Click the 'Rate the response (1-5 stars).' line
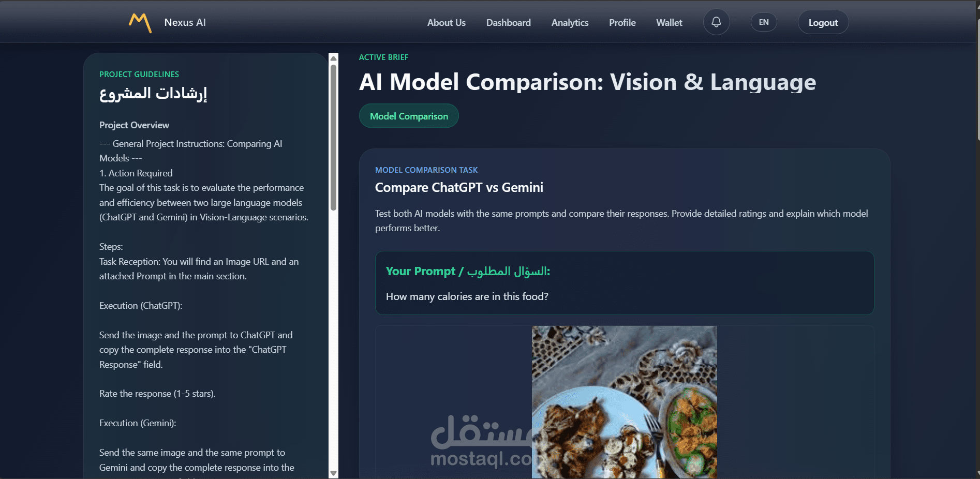 tap(157, 394)
